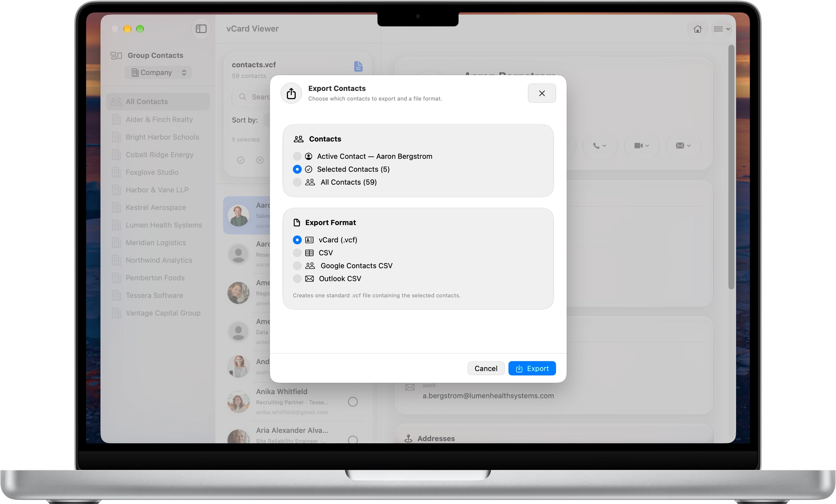Click the home icon in the toolbar

[x=697, y=29]
